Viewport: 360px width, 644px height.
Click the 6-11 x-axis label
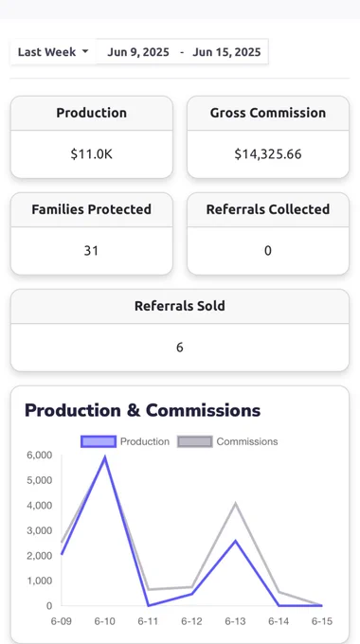click(148, 621)
